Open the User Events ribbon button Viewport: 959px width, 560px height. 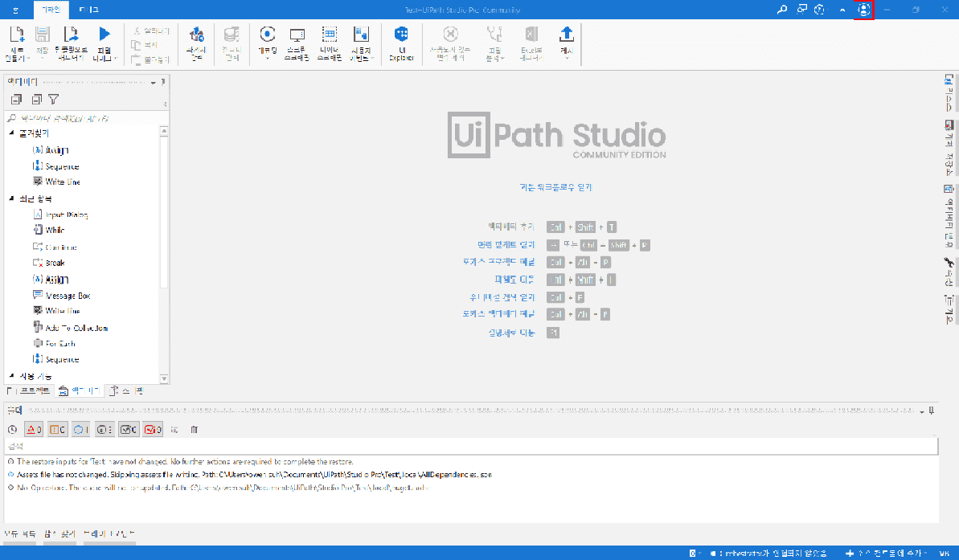coord(361,43)
